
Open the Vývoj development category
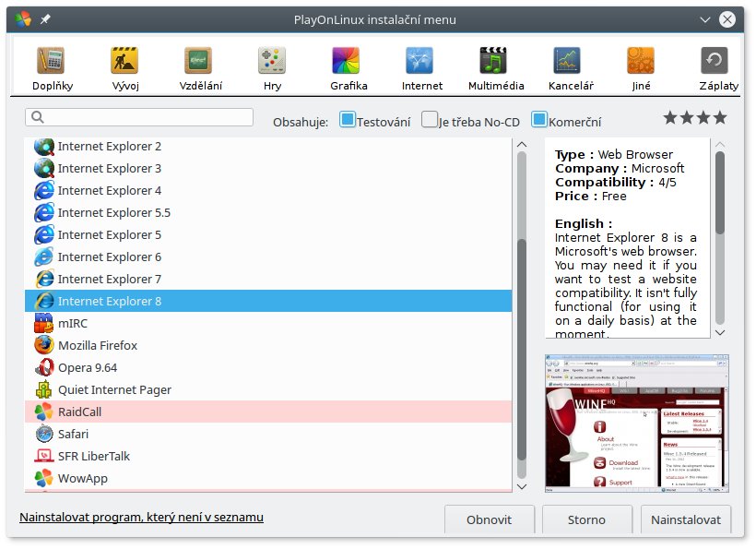point(124,69)
